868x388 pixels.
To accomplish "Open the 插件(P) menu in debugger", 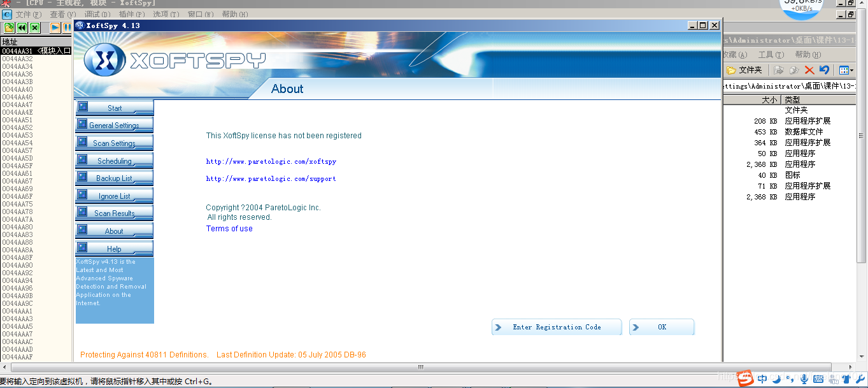I will 132,14.
